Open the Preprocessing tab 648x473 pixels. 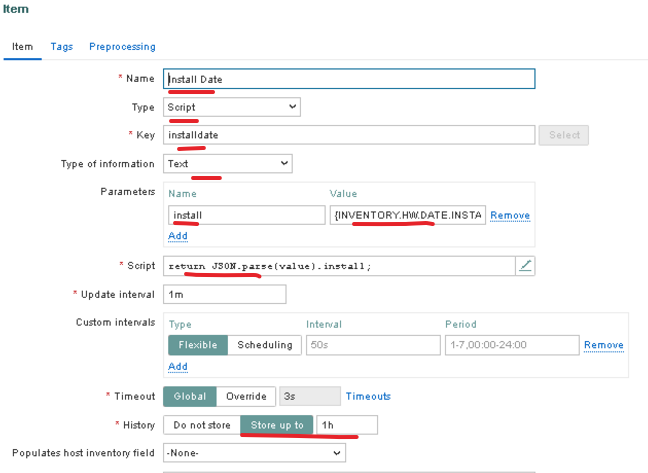(x=122, y=46)
